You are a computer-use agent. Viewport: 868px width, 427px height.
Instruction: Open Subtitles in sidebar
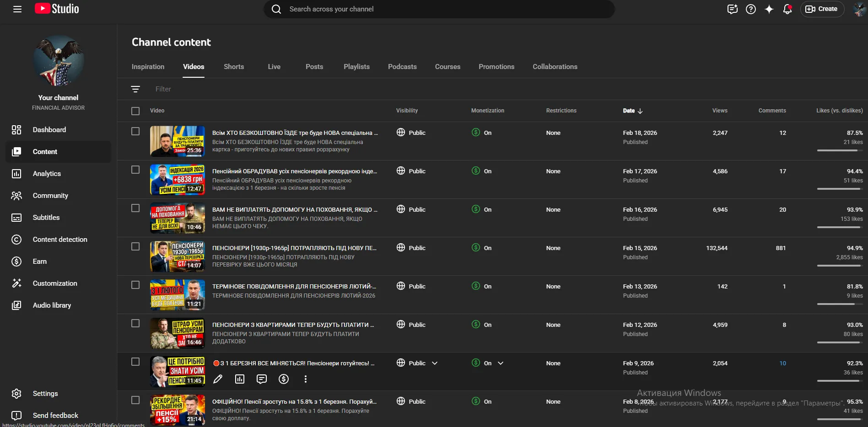tap(59, 218)
